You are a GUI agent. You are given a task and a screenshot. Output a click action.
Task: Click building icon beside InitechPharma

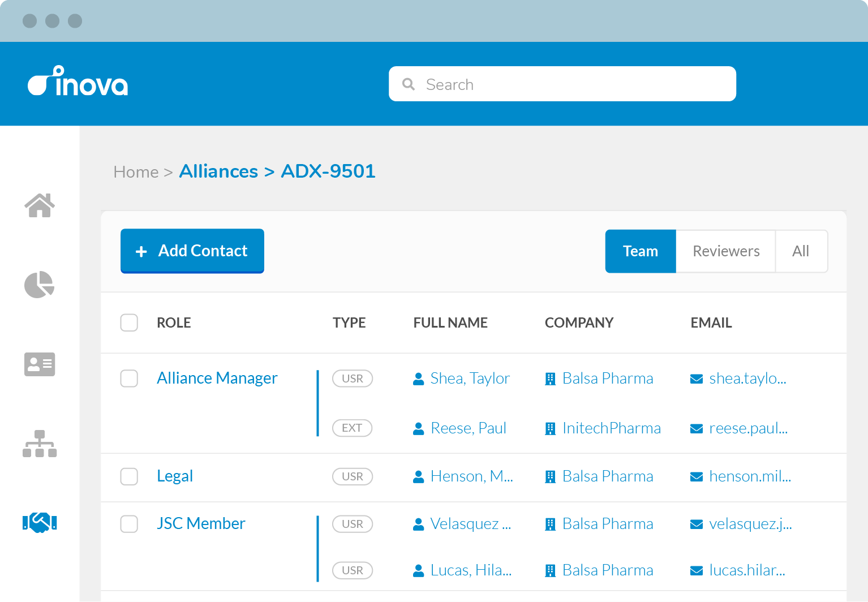[550, 429]
